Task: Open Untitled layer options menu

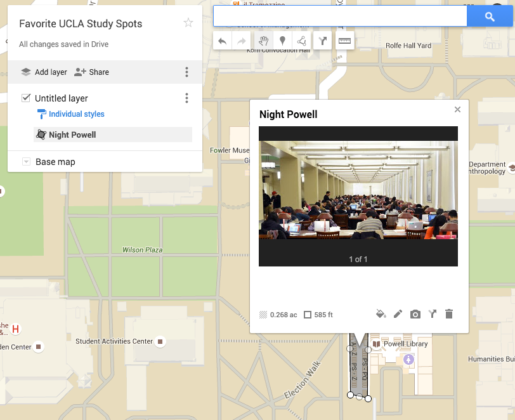Action: 186,98
